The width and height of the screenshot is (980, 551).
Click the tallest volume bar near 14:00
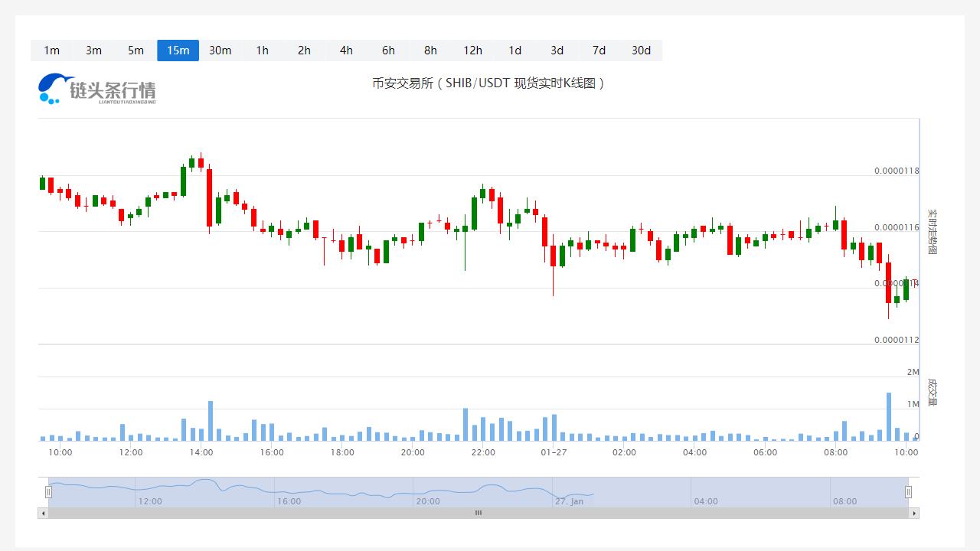coord(211,421)
